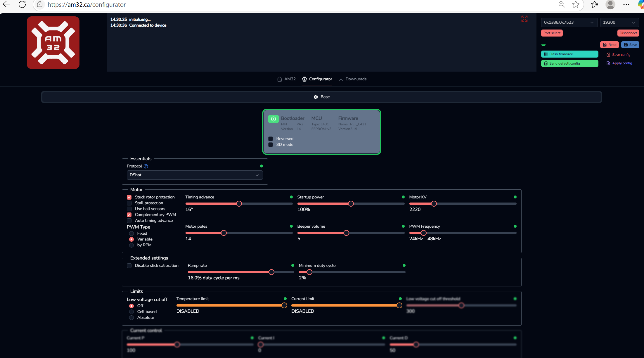Open browser zoom magnifier icon
This screenshot has height=358, width=644.
point(561,4)
